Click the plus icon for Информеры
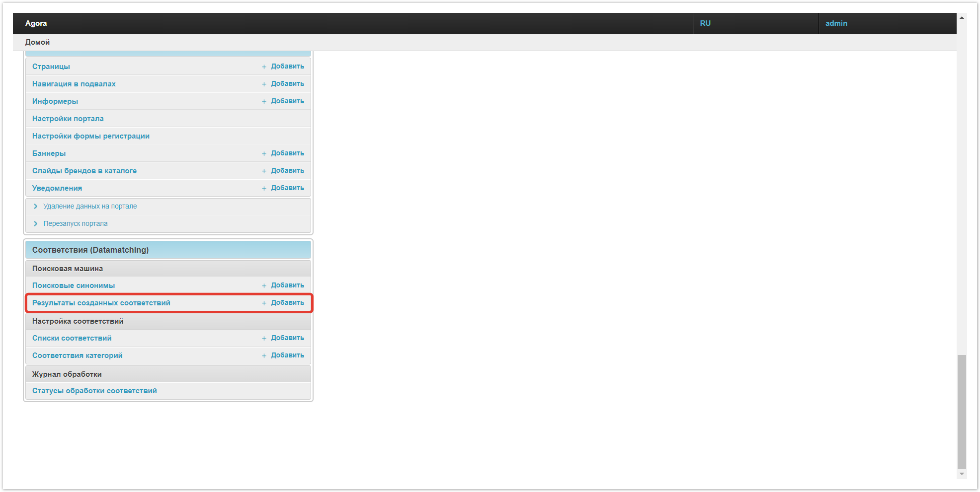 (264, 101)
